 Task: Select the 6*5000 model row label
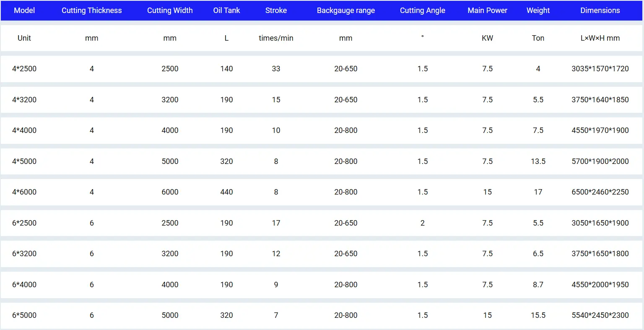coord(24,315)
